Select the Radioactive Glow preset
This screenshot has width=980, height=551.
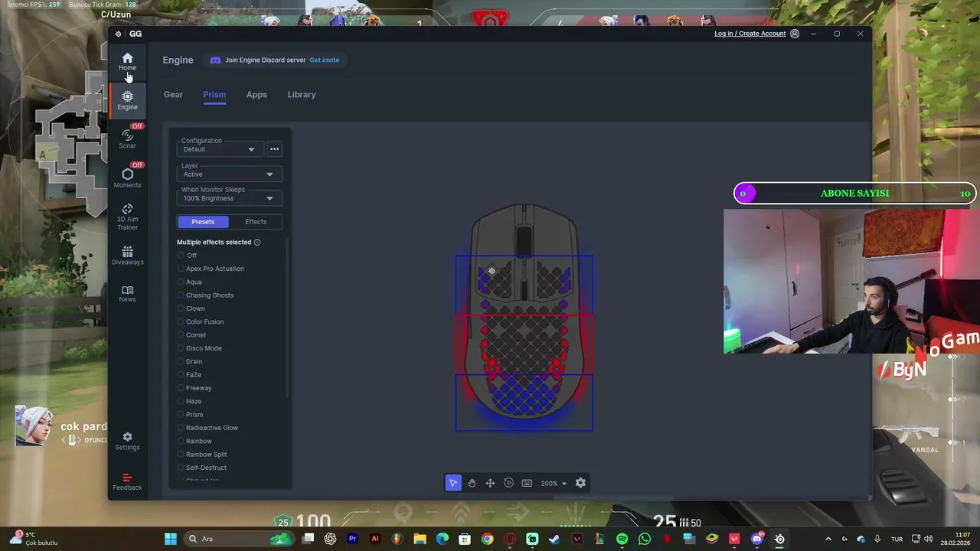click(x=207, y=428)
